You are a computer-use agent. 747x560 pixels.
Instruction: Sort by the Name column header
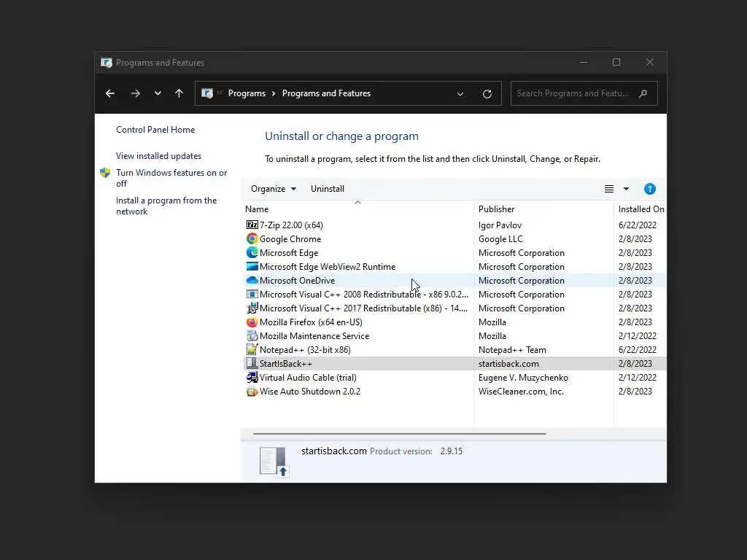click(357, 209)
